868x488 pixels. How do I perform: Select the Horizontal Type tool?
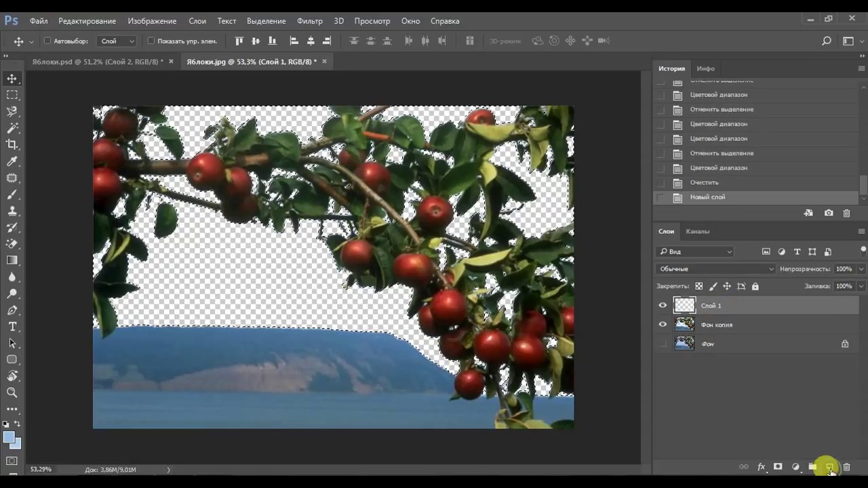click(x=12, y=327)
